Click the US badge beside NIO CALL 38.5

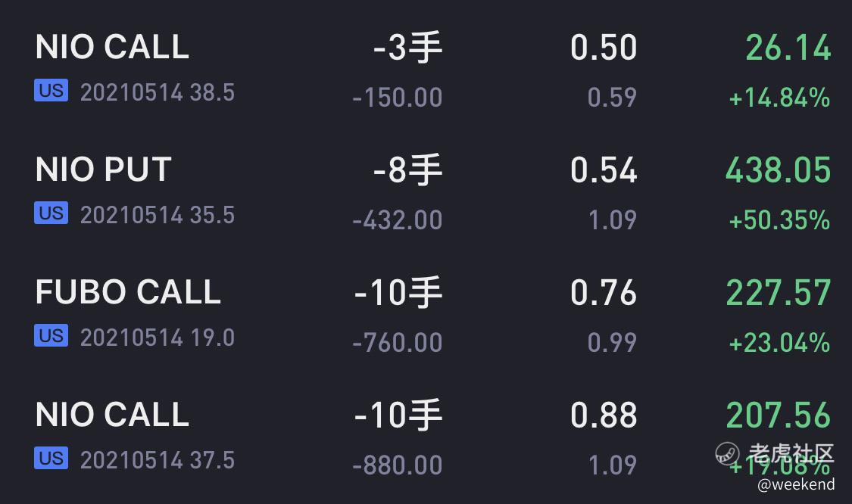[x=51, y=90]
